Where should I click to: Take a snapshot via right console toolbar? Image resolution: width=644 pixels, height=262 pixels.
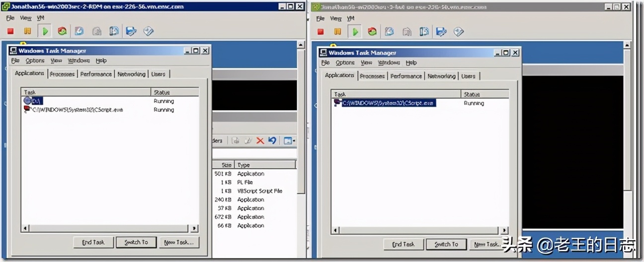(390, 32)
